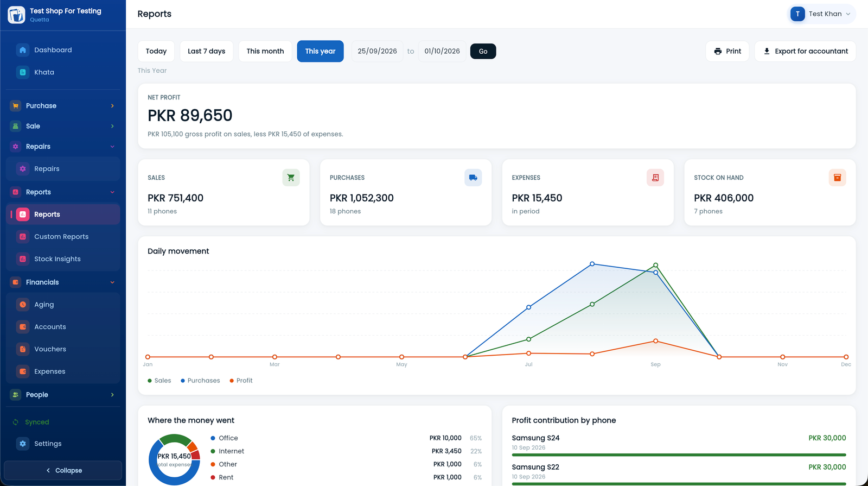The image size is (868, 486).
Task: Click the expenses donut chart
Action: pos(174,459)
